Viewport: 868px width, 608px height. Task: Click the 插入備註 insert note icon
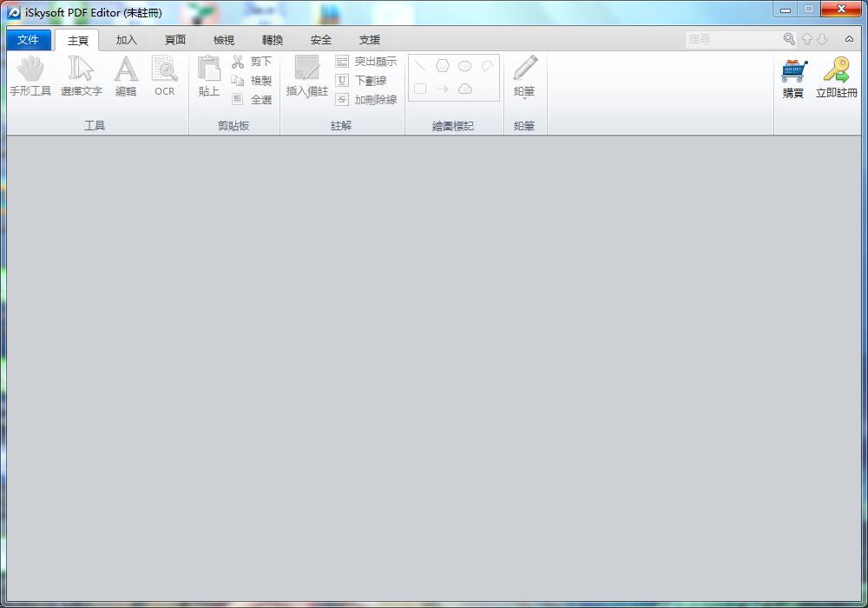pos(307,69)
